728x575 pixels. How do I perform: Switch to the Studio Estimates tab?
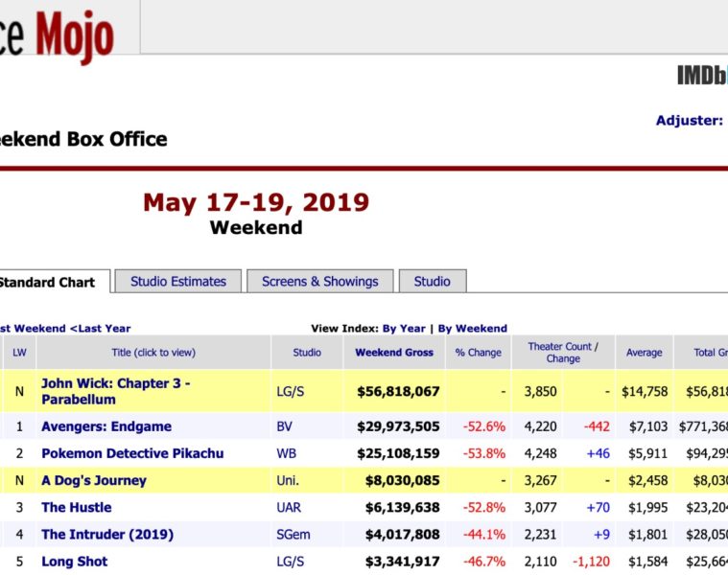(178, 282)
